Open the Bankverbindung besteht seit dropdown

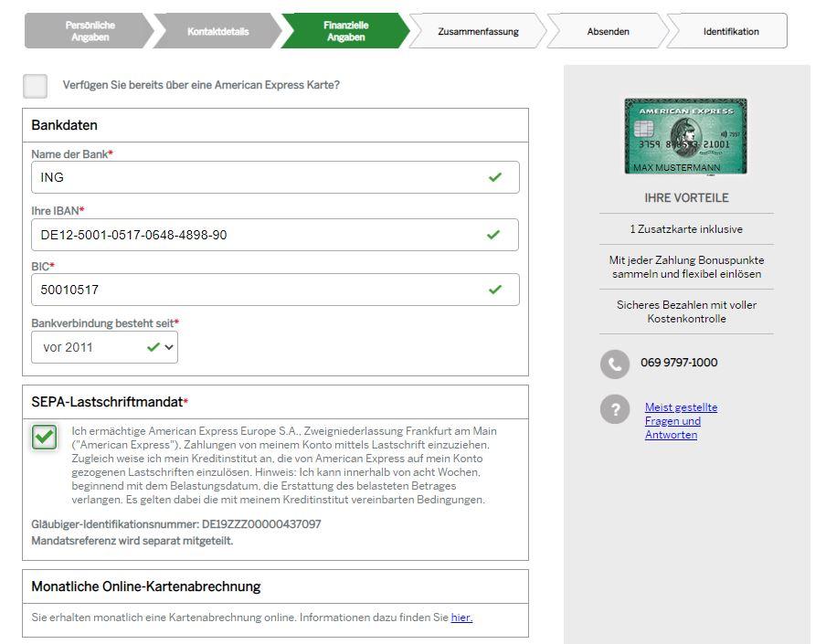point(104,347)
